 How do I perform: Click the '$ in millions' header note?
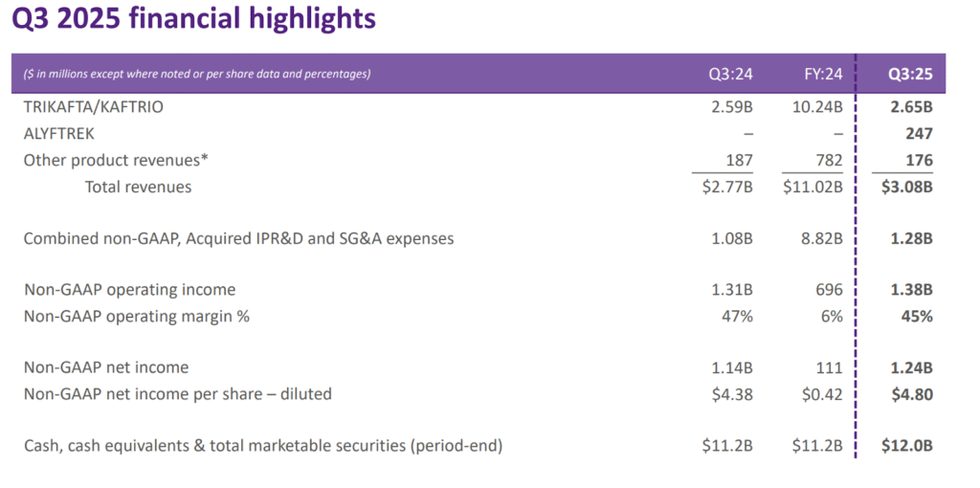197,74
